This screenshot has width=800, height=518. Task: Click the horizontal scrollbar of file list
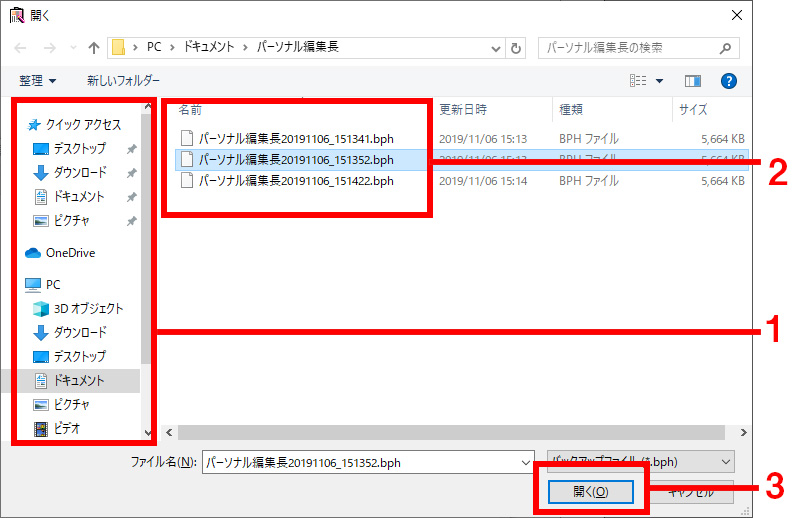pyautogui.click(x=451, y=432)
